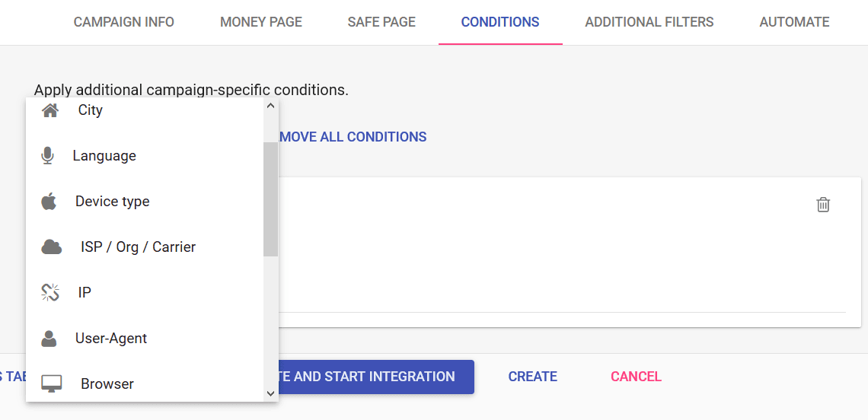868x420 pixels.
Task: Open the Campaign Info tab
Action: (124, 22)
